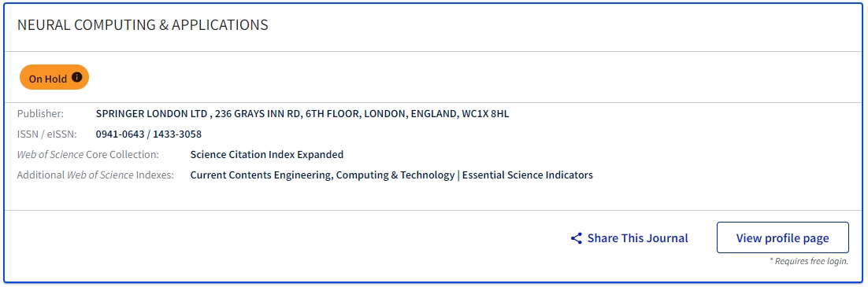Click Science Citation Index Expanded
Image resolution: width=868 pixels, height=287 pixels.
click(x=267, y=155)
